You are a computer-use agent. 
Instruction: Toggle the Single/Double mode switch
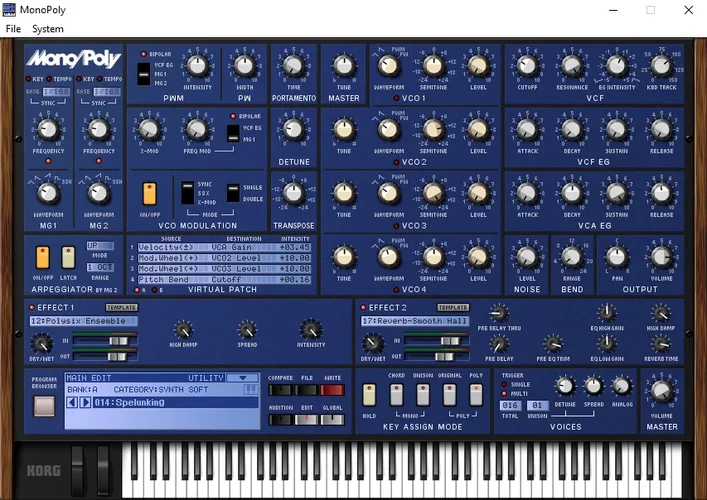tap(233, 193)
